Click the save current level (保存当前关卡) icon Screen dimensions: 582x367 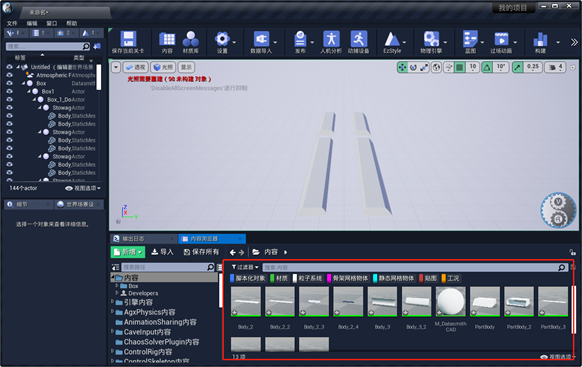pos(128,39)
